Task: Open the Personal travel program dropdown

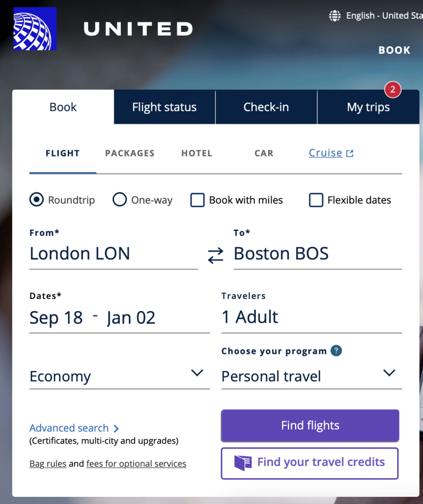Action: pos(311,376)
